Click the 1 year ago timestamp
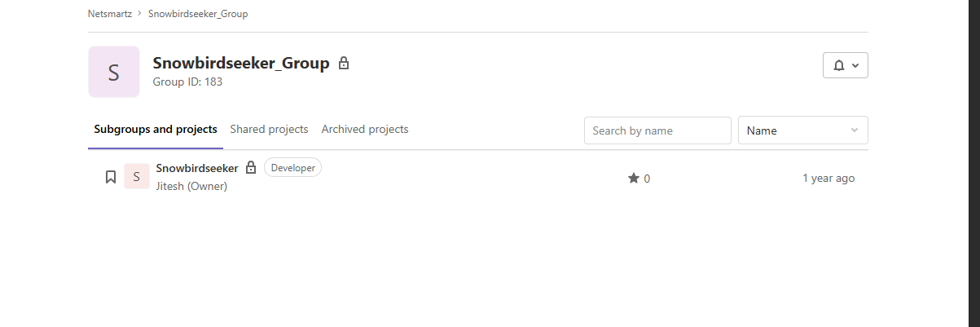Viewport: 980px width, 327px height. coord(828,178)
